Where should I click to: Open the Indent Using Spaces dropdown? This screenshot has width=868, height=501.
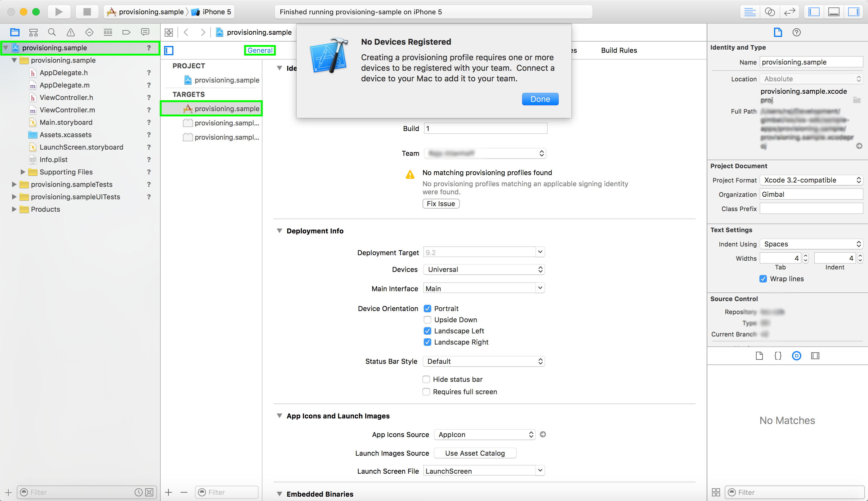tap(812, 244)
